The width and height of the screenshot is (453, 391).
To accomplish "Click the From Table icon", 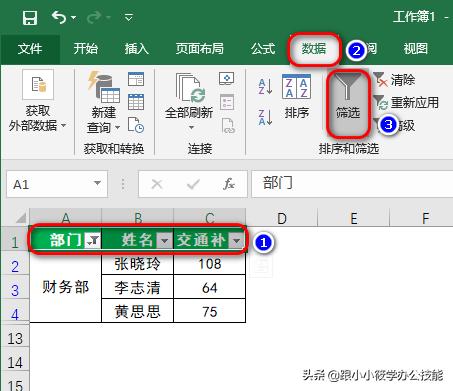I will pos(136,102).
